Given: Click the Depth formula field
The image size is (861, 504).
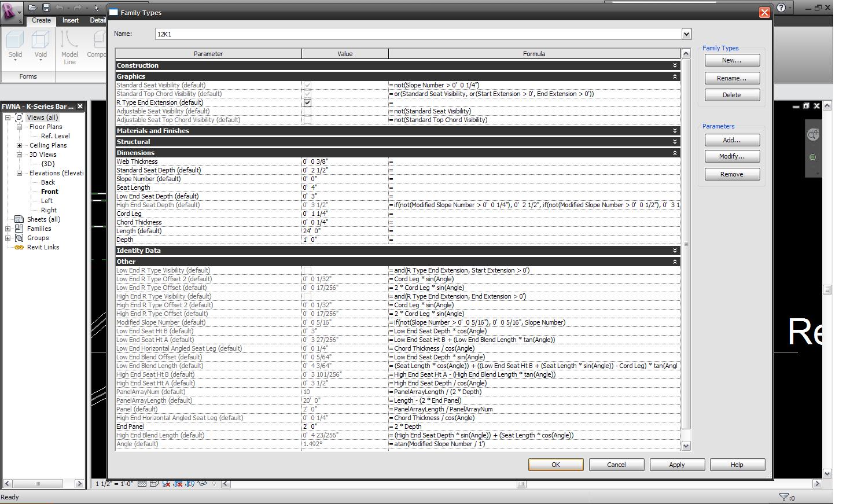Looking at the screenshot, I should pos(534,240).
